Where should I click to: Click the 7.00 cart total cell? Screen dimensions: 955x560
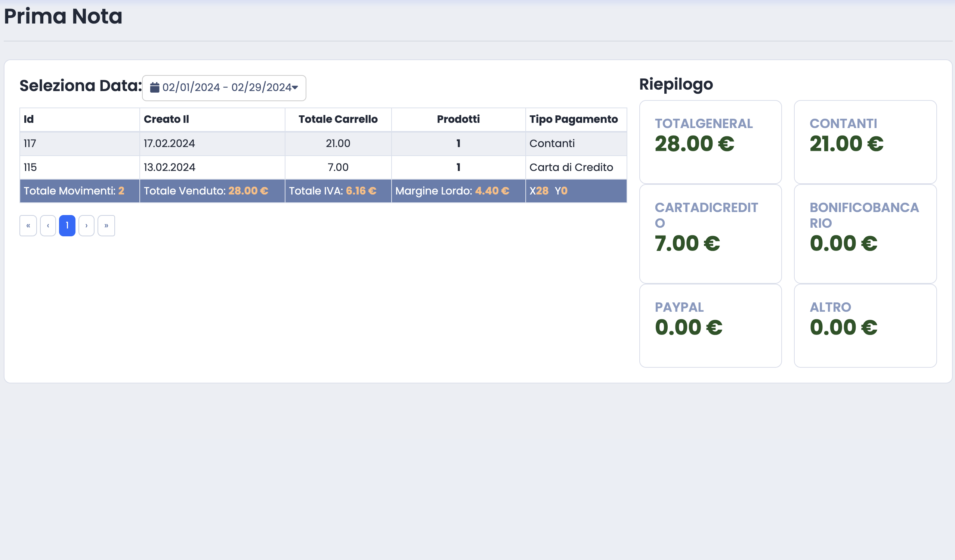coord(338,167)
